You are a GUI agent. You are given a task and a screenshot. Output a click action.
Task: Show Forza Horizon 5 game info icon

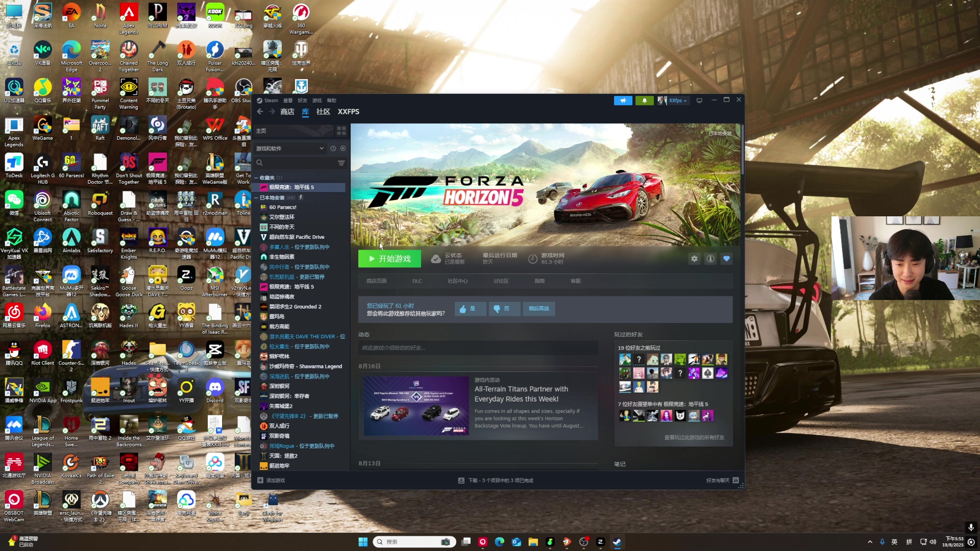(710, 259)
